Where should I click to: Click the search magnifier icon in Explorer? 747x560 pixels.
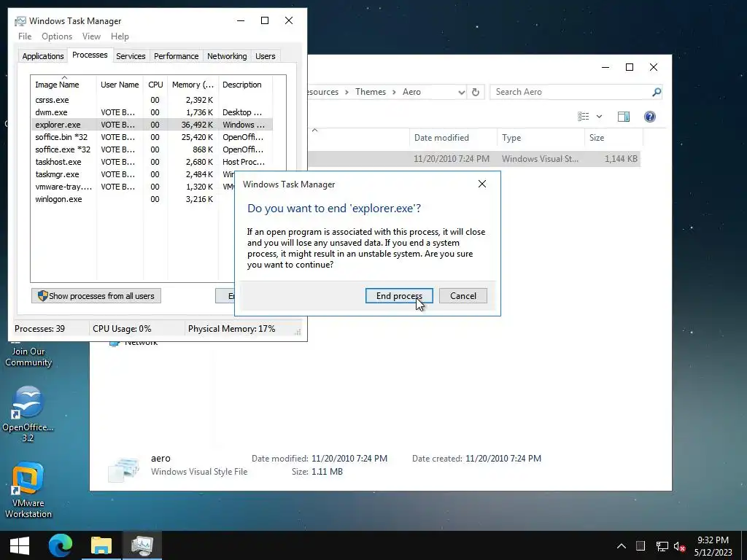point(657,92)
